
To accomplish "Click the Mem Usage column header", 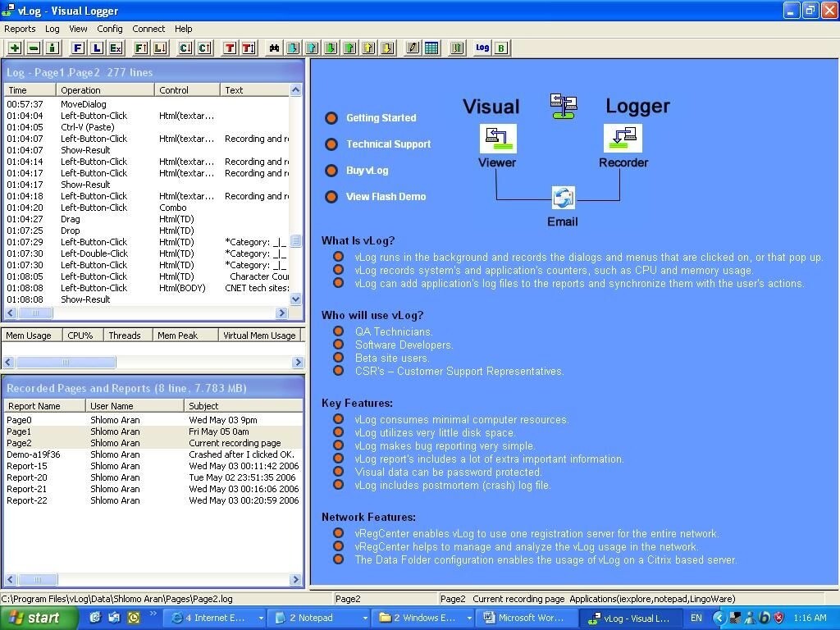I will (32, 336).
